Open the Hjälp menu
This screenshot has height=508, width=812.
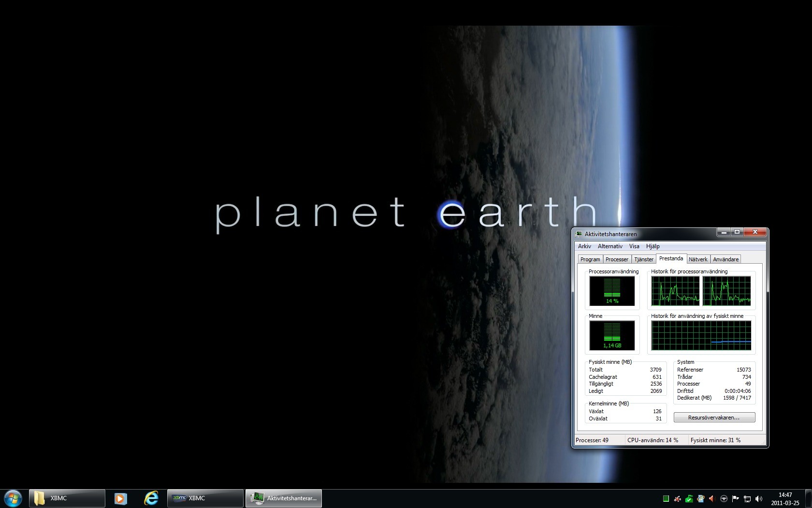(652, 246)
